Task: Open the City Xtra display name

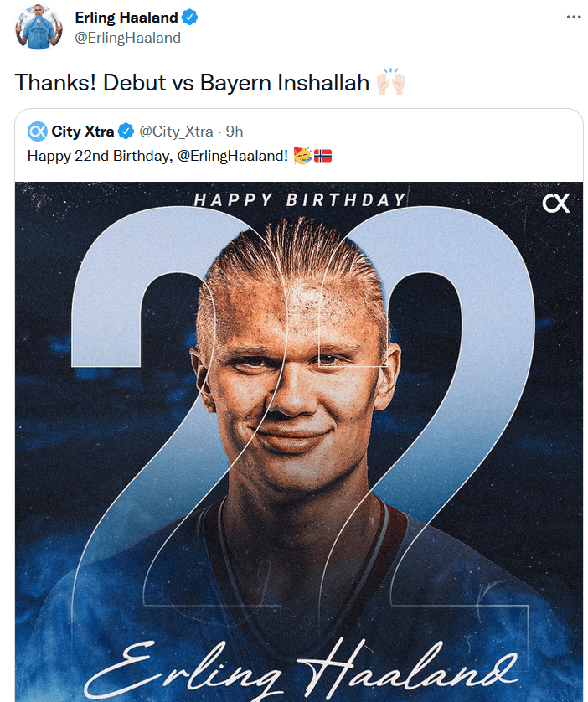Action: pos(83,132)
